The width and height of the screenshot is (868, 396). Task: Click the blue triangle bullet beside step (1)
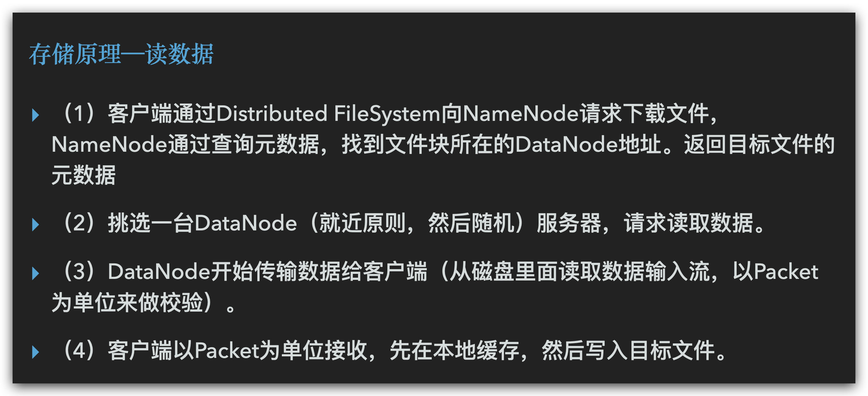click(x=35, y=115)
